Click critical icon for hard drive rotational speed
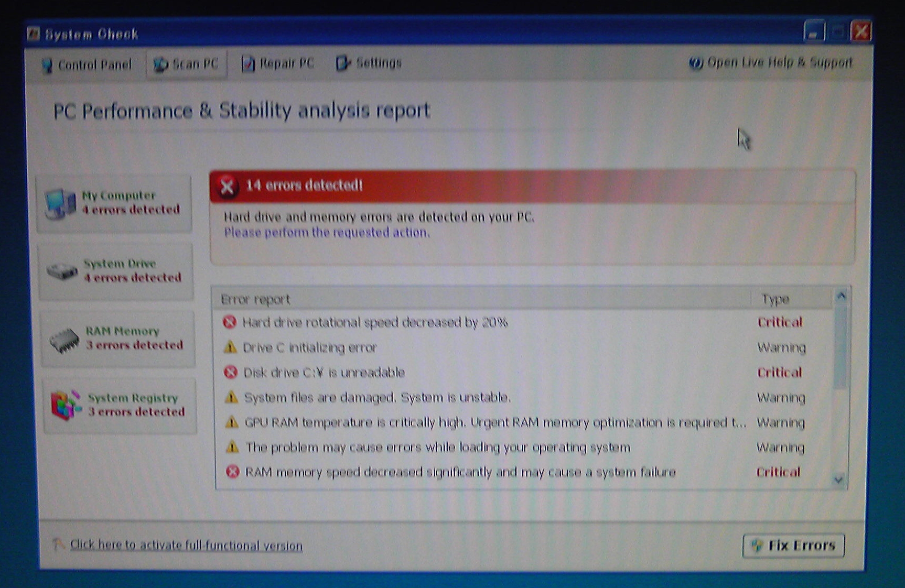This screenshot has width=905, height=588. pos(229,322)
